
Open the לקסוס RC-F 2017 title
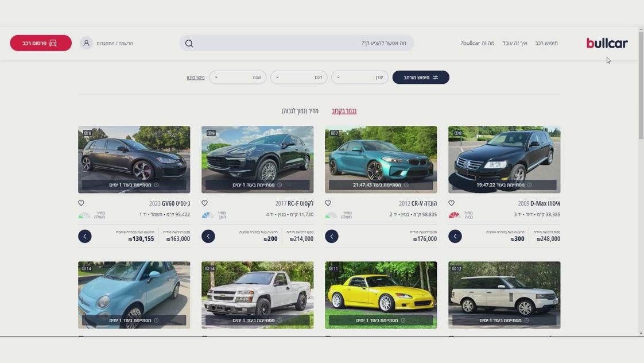coord(294,203)
